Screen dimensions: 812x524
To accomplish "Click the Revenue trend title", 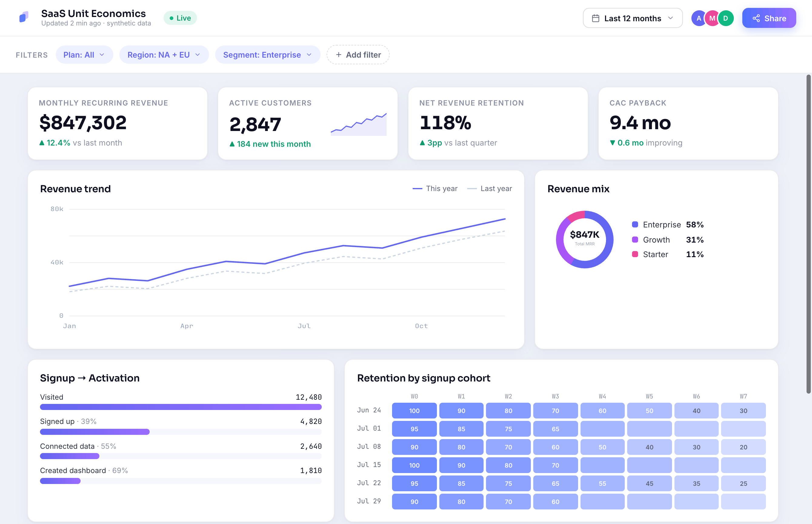I will coord(75,189).
